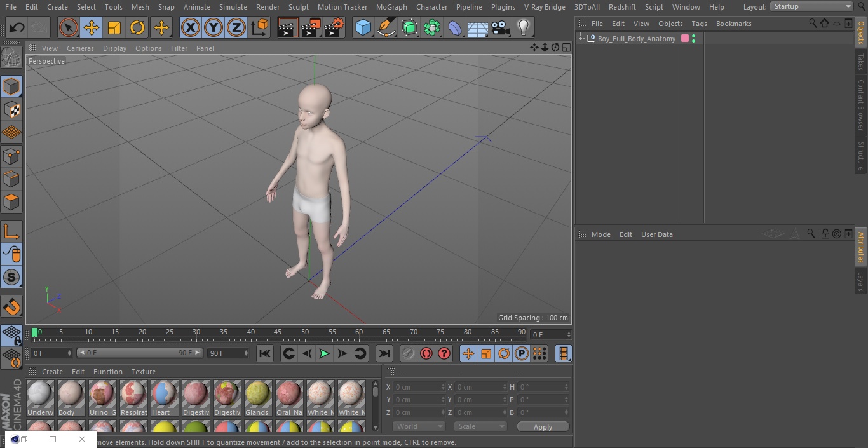
Task: Open the World coordinate dropdown
Action: 419,426
